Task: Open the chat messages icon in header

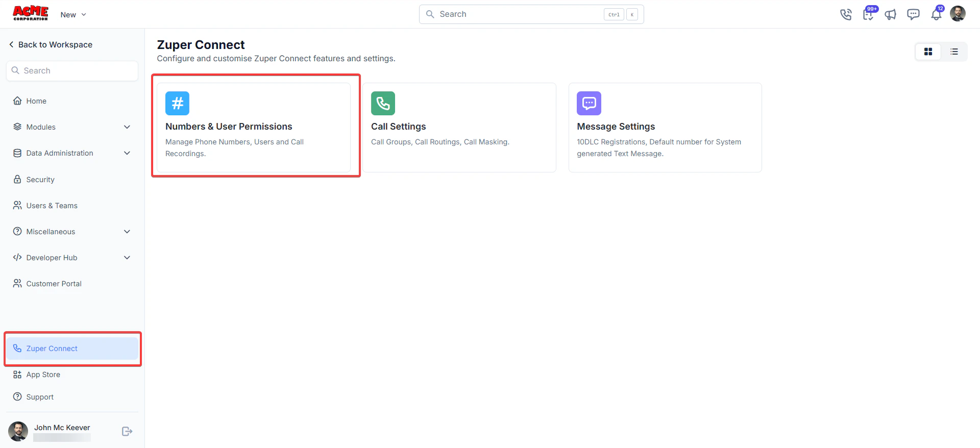Action: [x=913, y=14]
